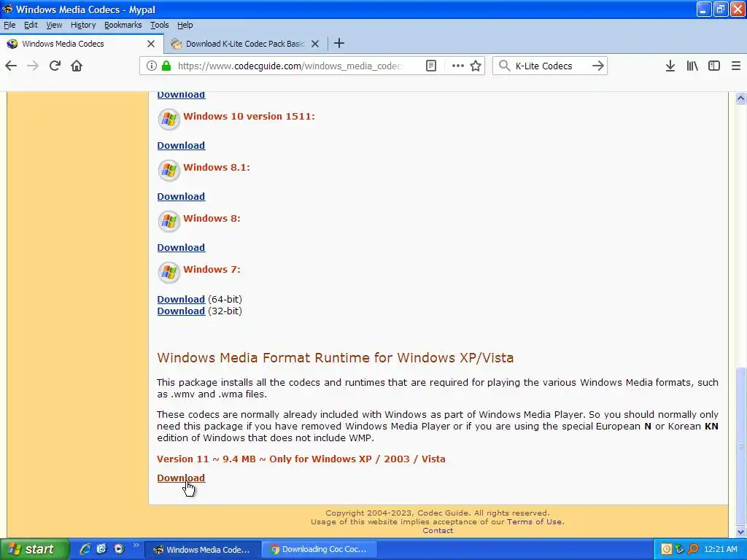Open the Terms of Use link

click(535, 521)
